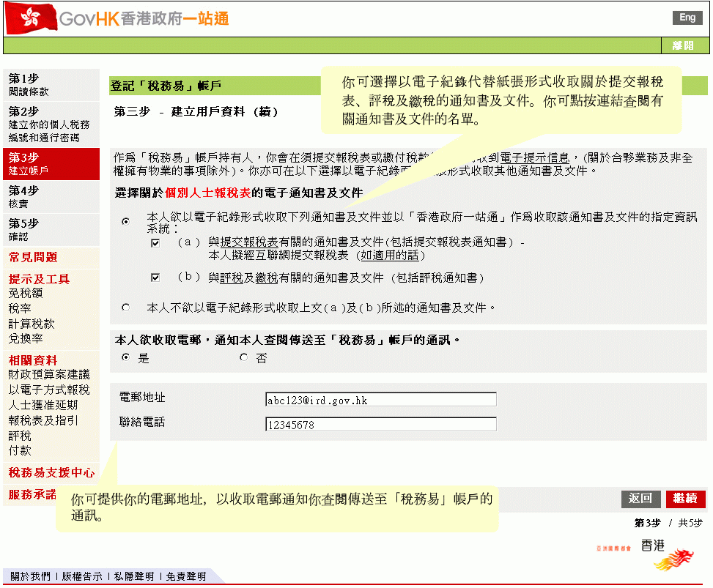713x588 pixels.
Task: Click the GovHK logo at top left
Action: (117, 18)
